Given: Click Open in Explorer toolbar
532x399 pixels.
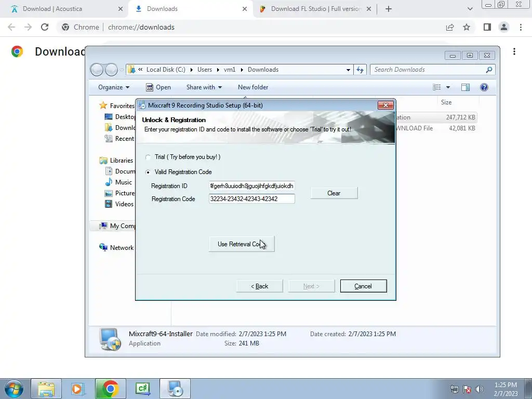Looking at the screenshot, I should tap(158, 87).
